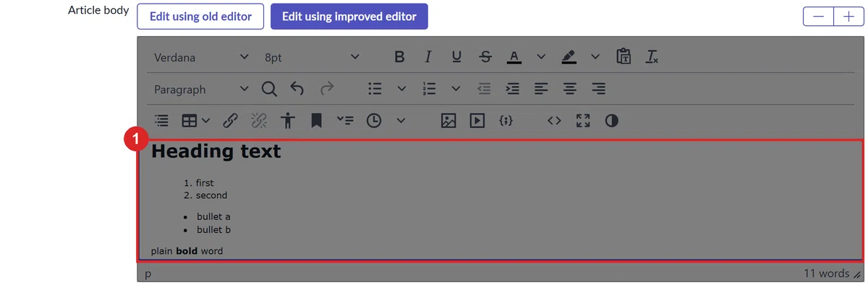
Task: Toggle bold formatting in the editor toolbar
Action: click(x=399, y=57)
